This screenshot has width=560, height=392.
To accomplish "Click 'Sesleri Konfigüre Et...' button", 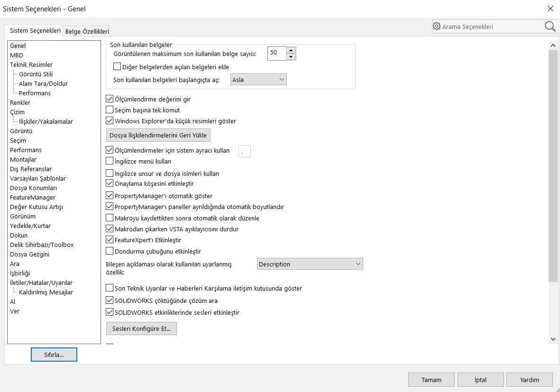I will pos(141,328).
